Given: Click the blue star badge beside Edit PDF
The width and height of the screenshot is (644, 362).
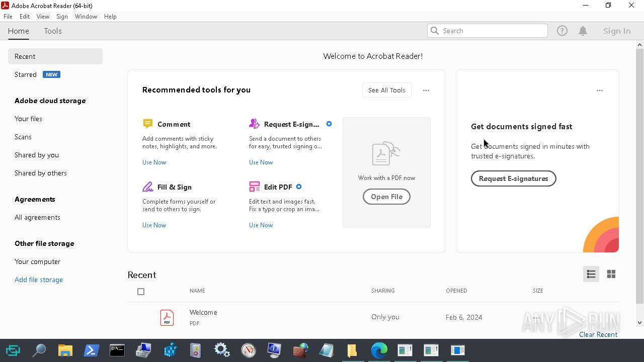Looking at the screenshot, I should 299,187.
